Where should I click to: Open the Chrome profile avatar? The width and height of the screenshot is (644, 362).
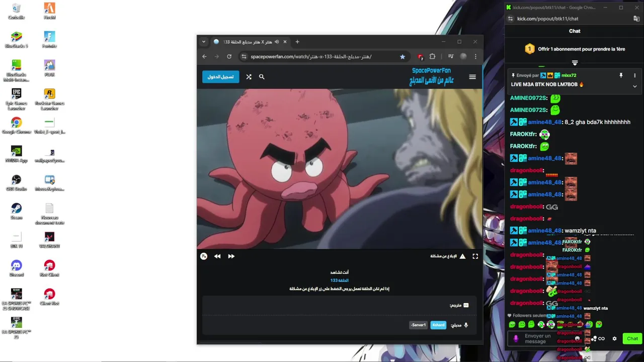[463, 56]
